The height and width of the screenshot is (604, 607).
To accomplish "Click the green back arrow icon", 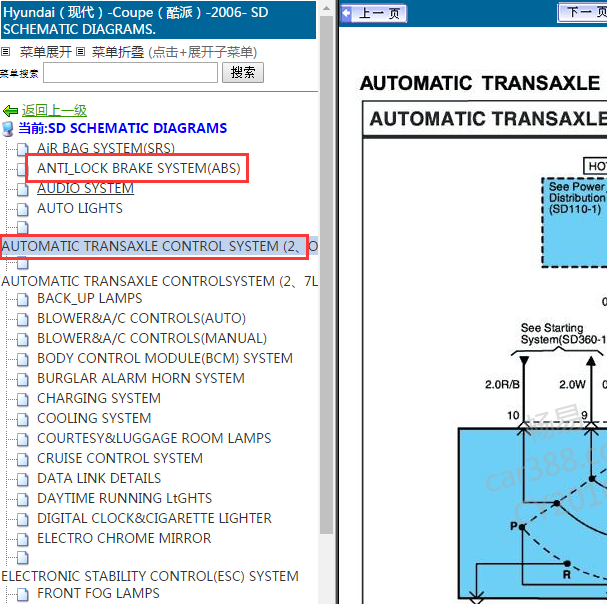I will coord(10,111).
